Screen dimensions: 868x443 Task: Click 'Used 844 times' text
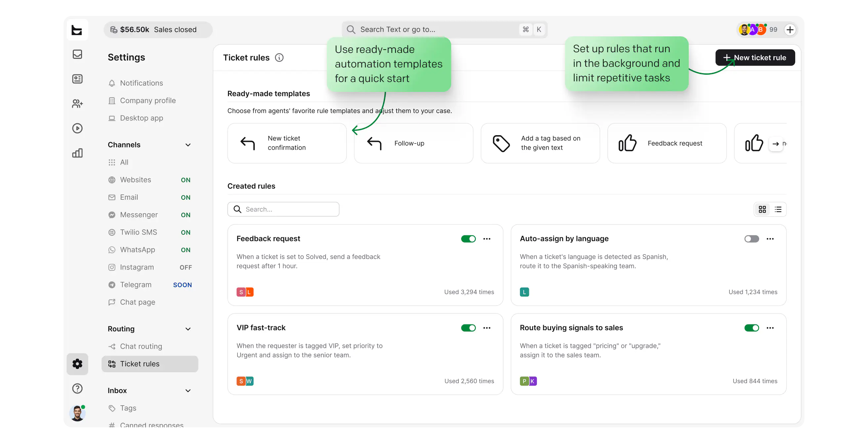pyautogui.click(x=755, y=381)
